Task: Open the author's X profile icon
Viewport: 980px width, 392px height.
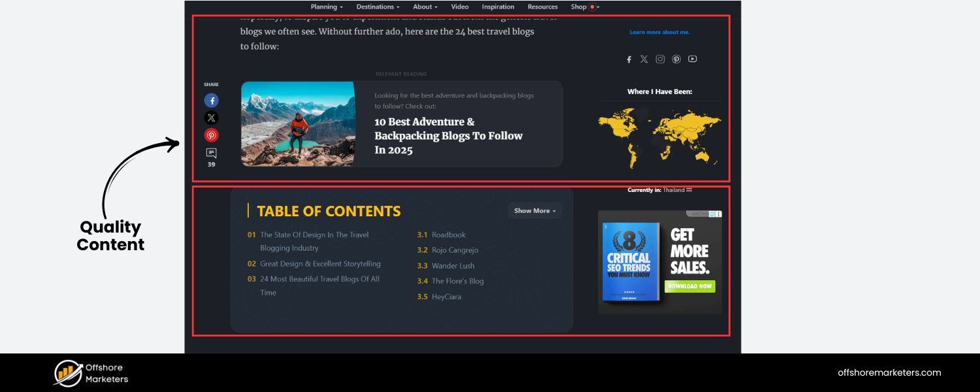Action: pyautogui.click(x=644, y=59)
